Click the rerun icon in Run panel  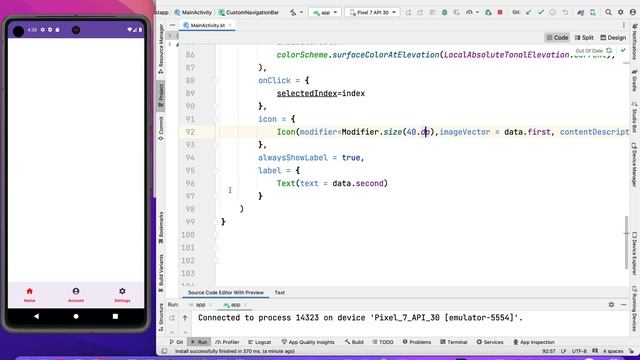click(x=172, y=318)
